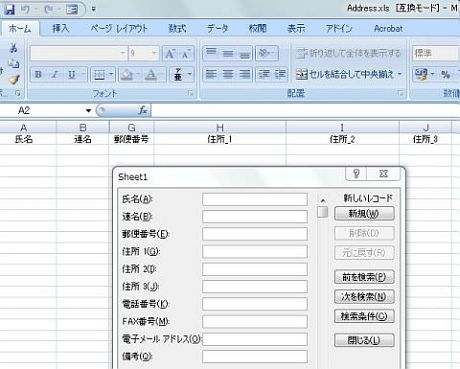
Task: Open the Customize Quick Access Toolbar arrow
Action: tap(94, 9)
